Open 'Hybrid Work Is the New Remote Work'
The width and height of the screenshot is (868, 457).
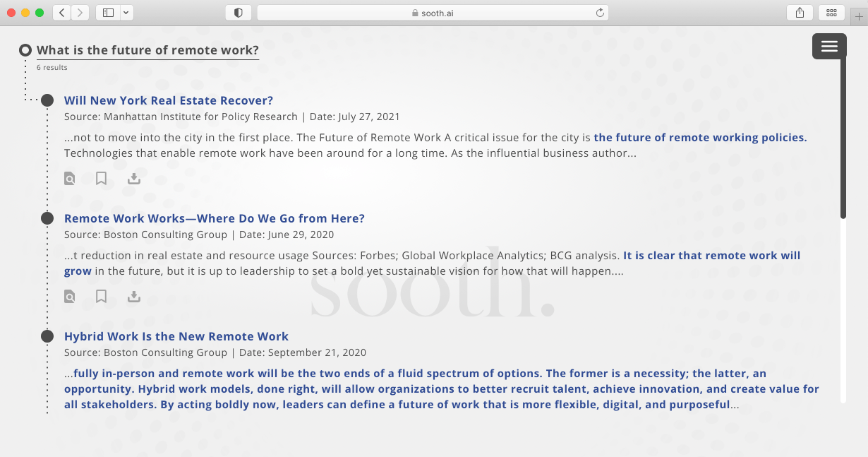176,336
